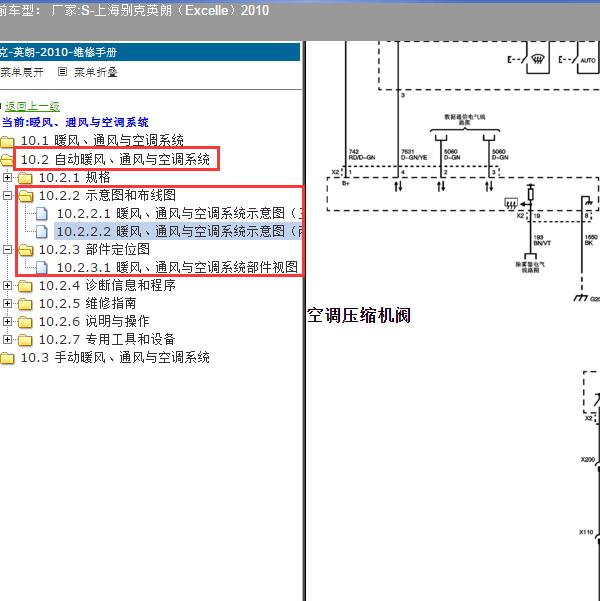600x601 pixels.
Task: Open the 10.2.1 规格 entry
Action: click(74, 177)
